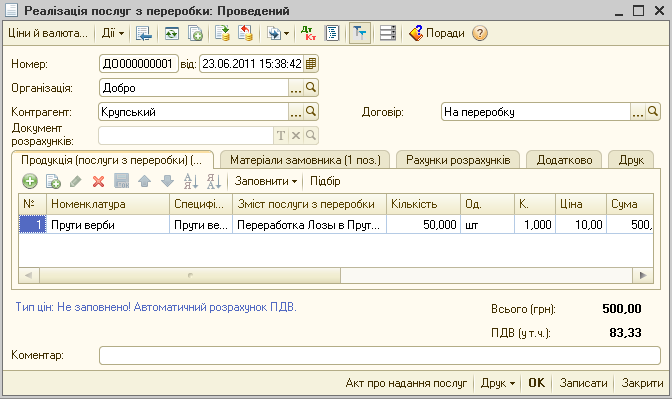Click the Кількість column header
The image size is (672, 399).
pyautogui.click(x=423, y=204)
